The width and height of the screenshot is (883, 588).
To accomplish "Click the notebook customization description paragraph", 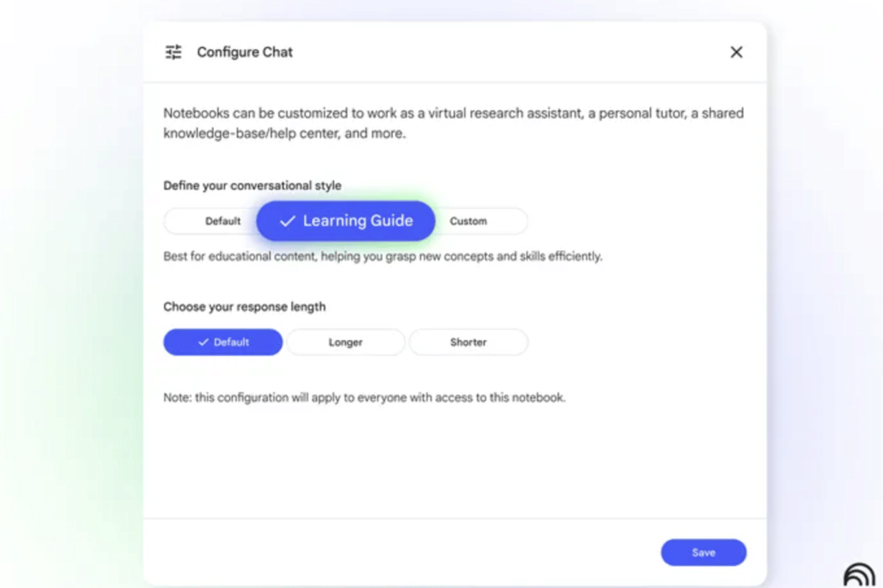I will click(453, 123).
